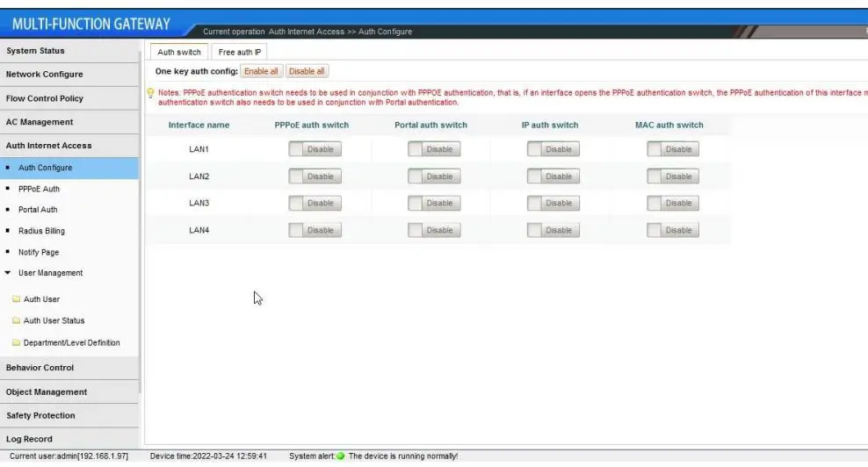Toggle LAN4 IP auth switch
The width and height of the screenshot is (868, 467).
[x=553, y=230]
